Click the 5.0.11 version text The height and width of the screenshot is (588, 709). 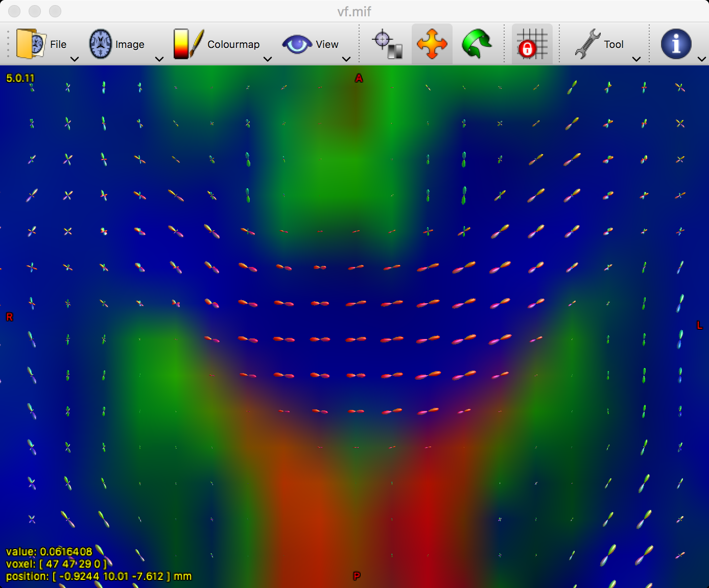coord(20,78)
